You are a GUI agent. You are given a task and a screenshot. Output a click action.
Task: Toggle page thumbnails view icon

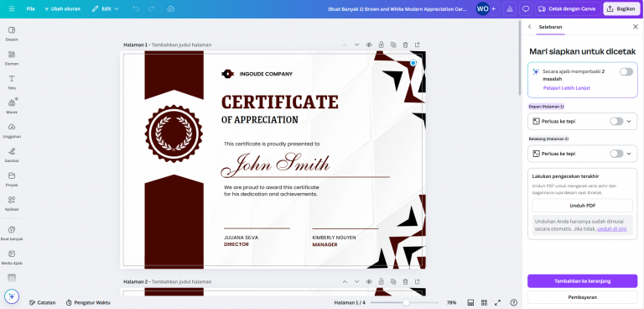tap(470, 302)
